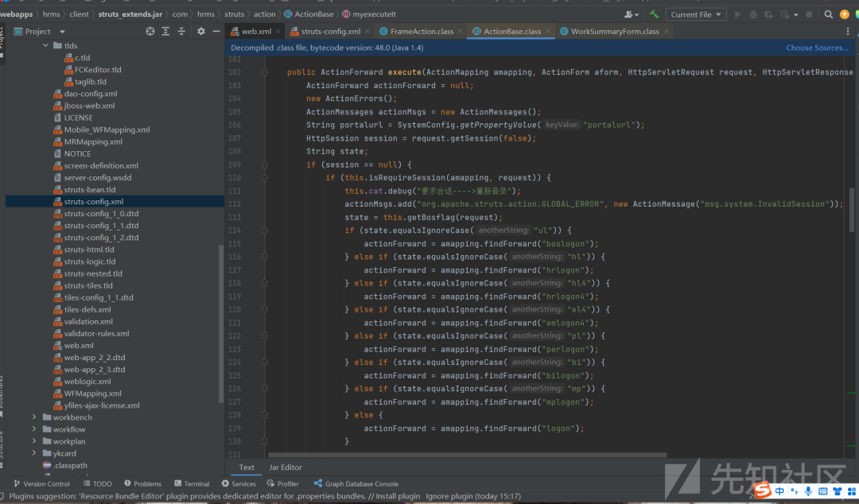Viewport: 859px width, 504px height.
Task: Click the Debug bug icon
Action: [x=753, y=15]
